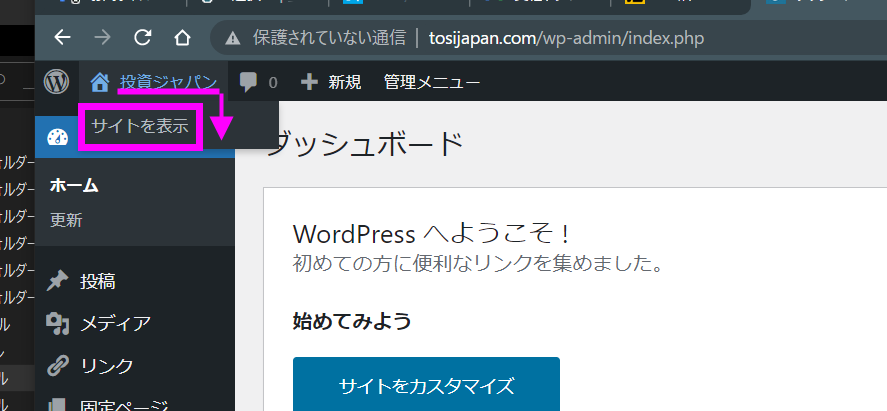Click the chain-link icon beside リンク
887x411 pixels.
(57, 366)
